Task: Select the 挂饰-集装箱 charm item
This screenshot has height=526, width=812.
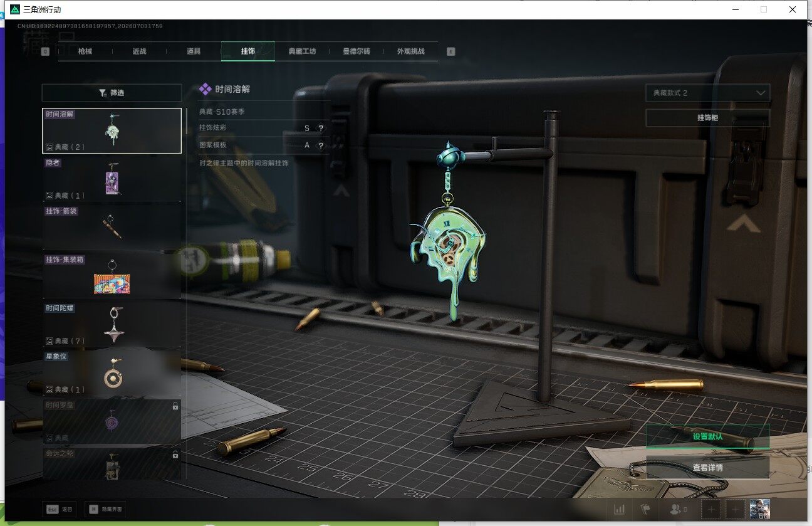Action: click(x=112, y=276)
